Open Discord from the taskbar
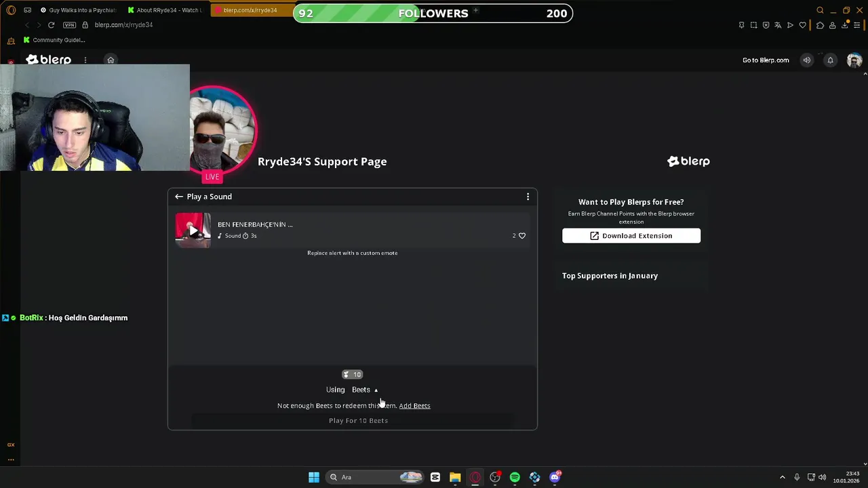868x488 pixels. [555, 477]
